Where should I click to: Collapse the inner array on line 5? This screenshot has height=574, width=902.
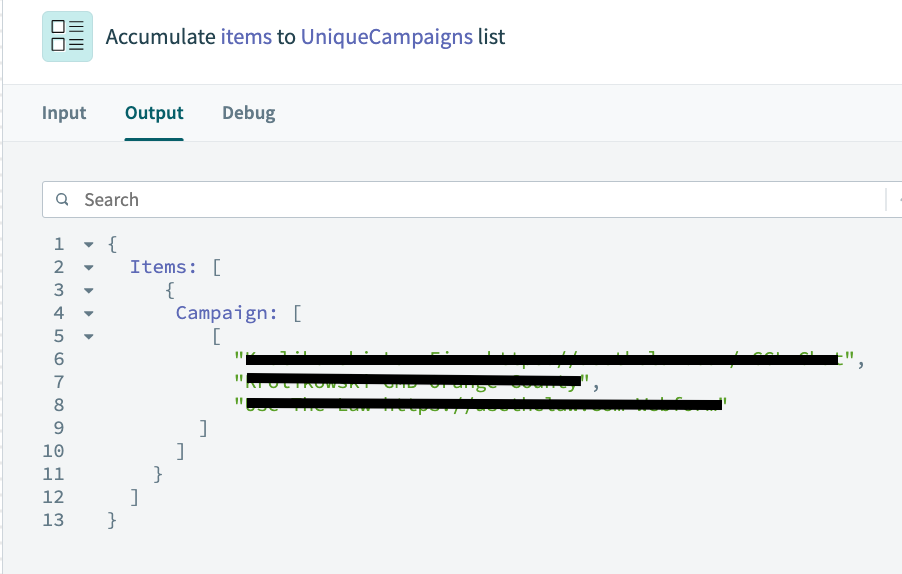click(x=89, y=336)
